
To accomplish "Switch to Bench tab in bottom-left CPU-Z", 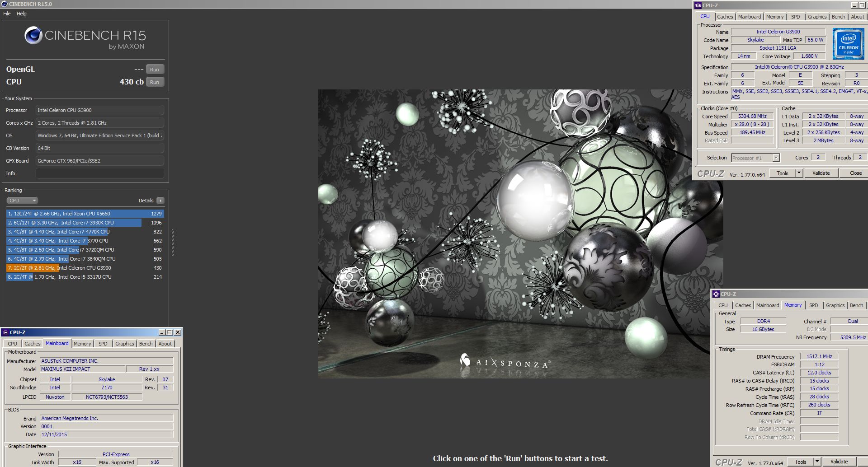I will pyautogui.click(x=146, y=344).
